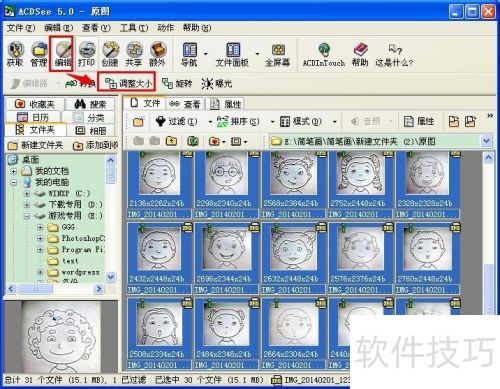Click the folder tree scroll-down arrow
Image resolution: width=500 pixels, height=389 pixels.
(x=111, y=277)
